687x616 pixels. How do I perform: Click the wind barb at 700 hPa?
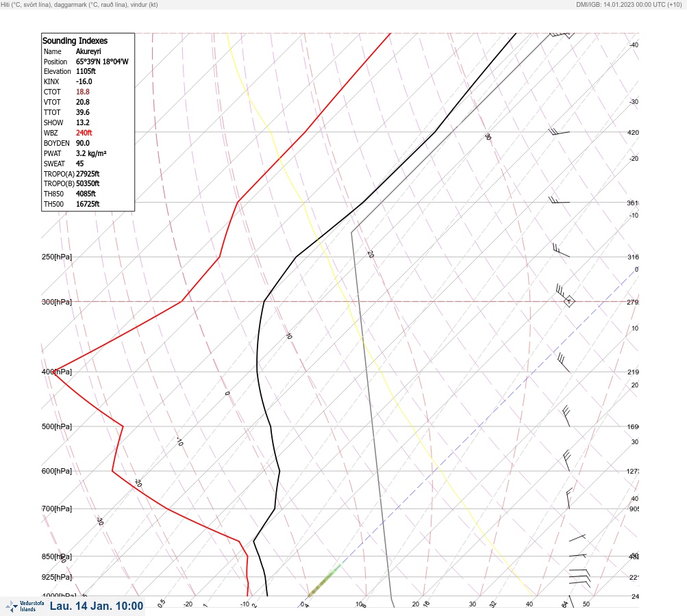pyautogui.click(x=569, y=499)
